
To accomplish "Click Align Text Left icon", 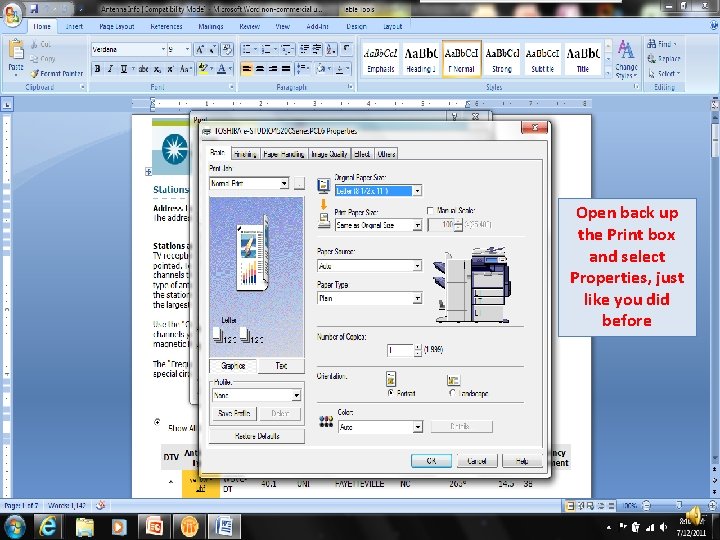I will coord(247,69).
